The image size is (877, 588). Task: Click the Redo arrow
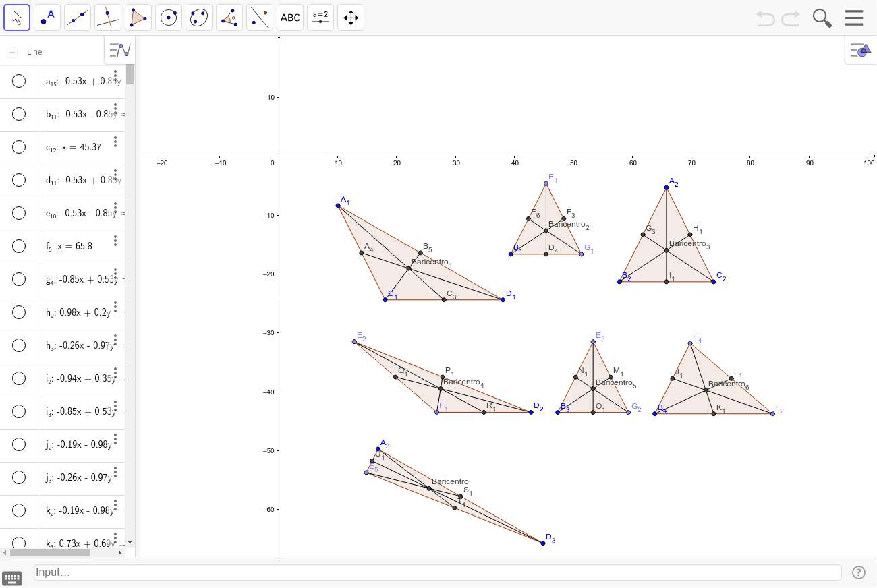(x=791, y=18)
